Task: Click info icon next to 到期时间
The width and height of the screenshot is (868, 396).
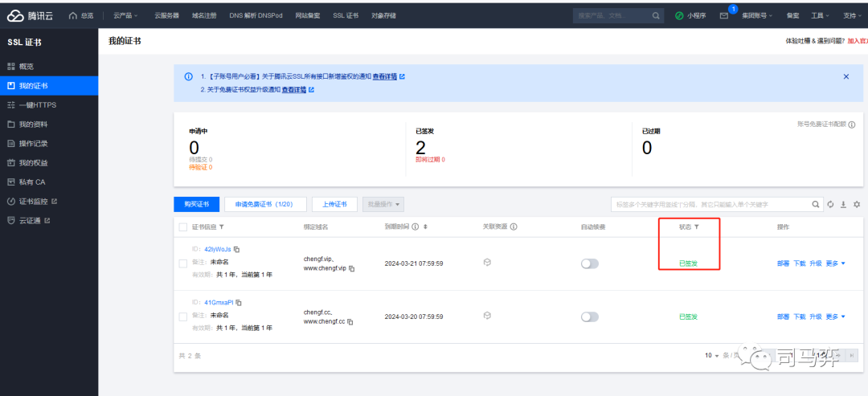Action: pos(416,227)
